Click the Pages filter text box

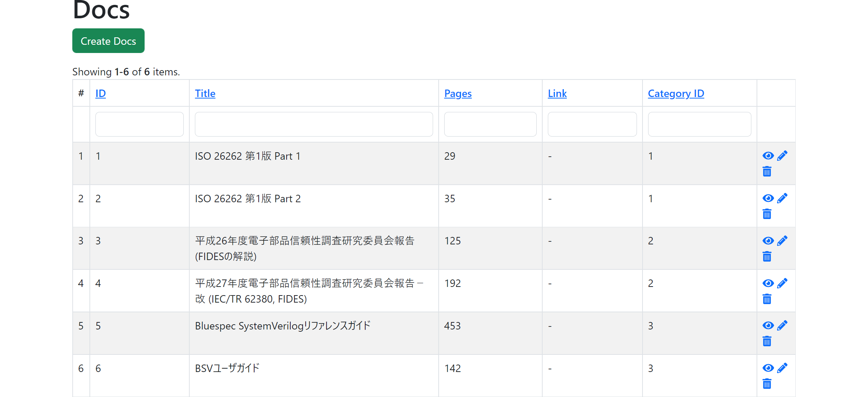tap(490, 124)
